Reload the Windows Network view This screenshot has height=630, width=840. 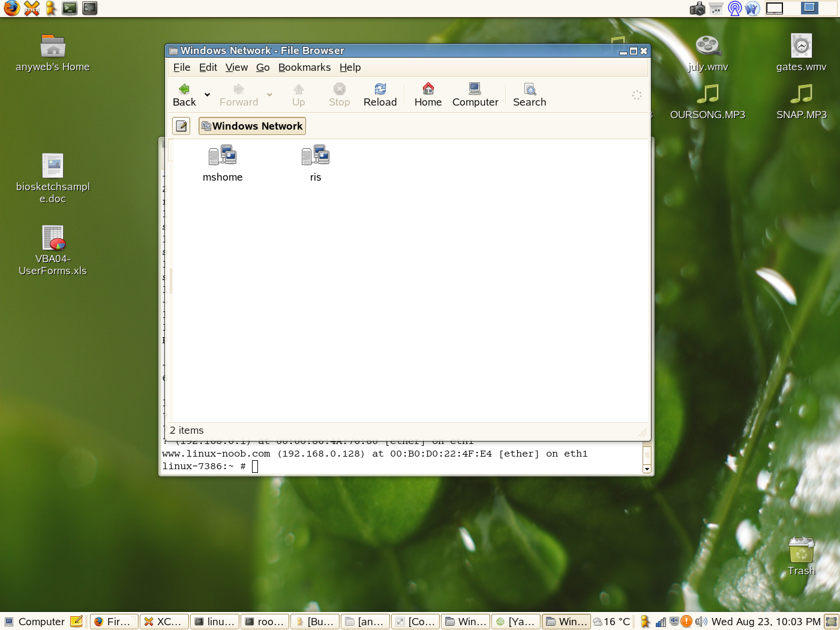[x=380, y=95]
